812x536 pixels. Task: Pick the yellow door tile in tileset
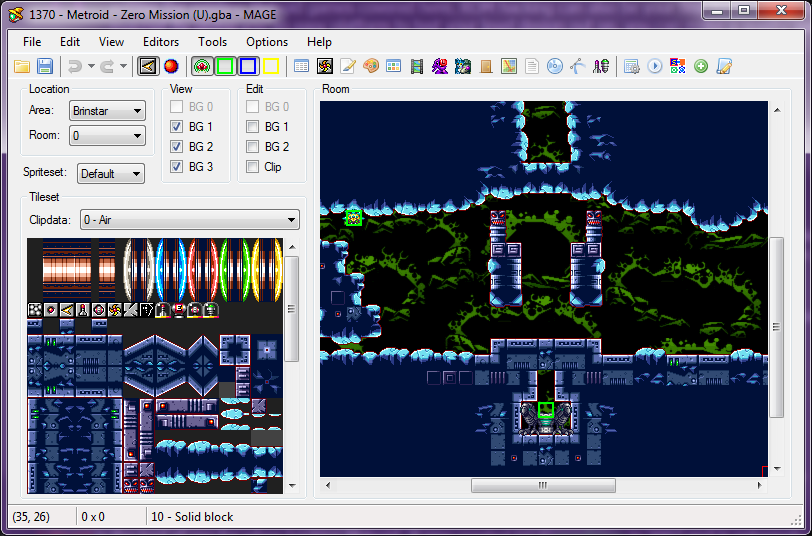(x=267, y=270)
